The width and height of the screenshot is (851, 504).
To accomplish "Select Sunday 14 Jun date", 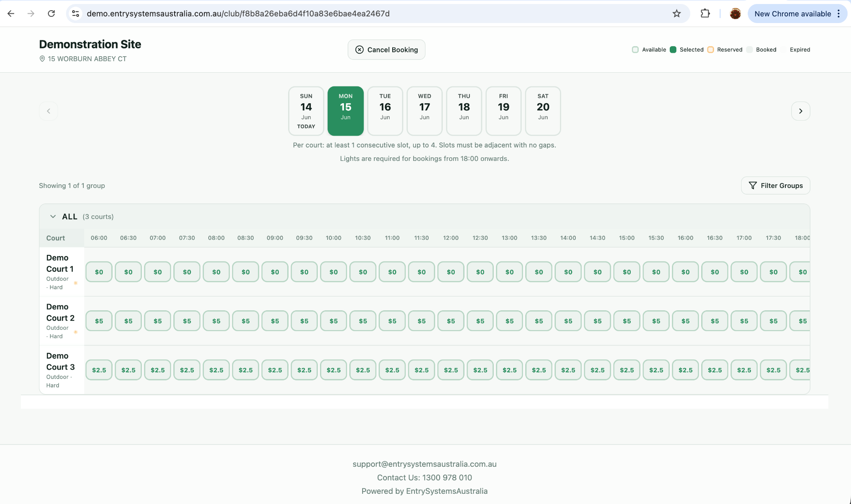I will click(x=306, y=111).
